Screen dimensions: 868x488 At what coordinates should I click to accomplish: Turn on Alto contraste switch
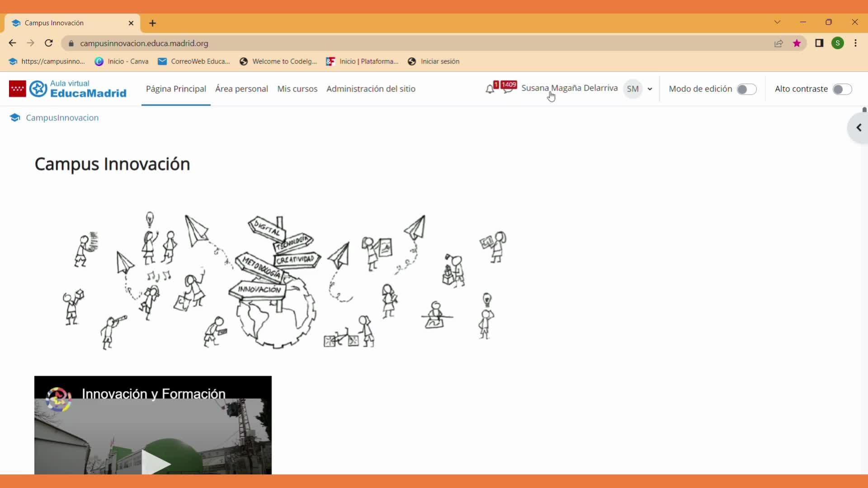842,89
